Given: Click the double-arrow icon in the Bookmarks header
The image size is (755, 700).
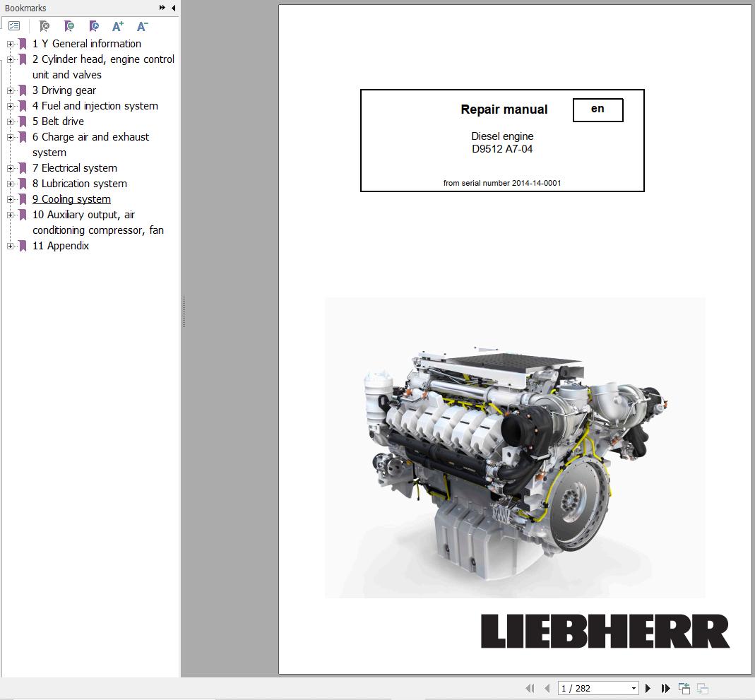Looking at the screenshot, I should click(x=162, y=8).
